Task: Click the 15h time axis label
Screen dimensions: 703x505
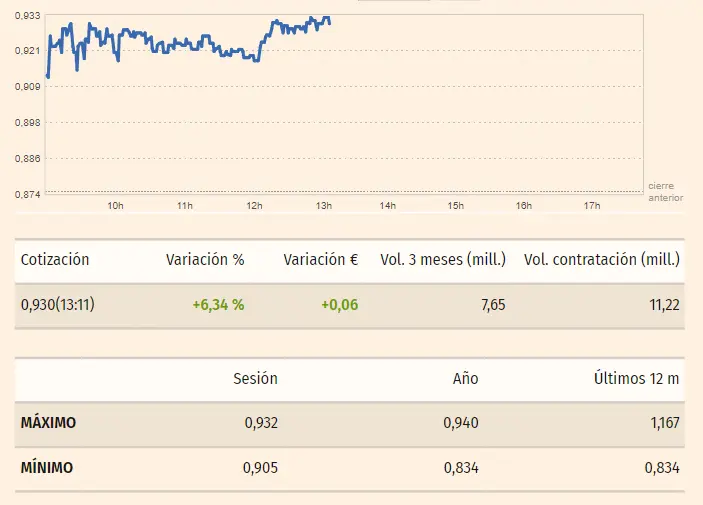Action: (x=456, y=207)
